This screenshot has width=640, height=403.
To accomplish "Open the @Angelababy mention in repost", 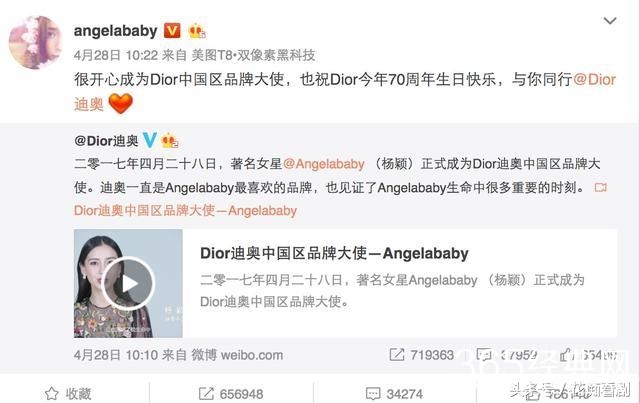I will point(324,164).
